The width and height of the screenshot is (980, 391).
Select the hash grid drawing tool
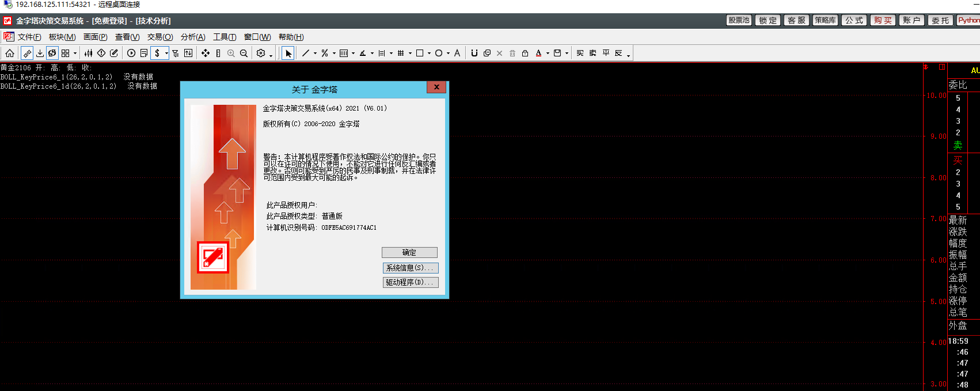(x=401, y=53)
